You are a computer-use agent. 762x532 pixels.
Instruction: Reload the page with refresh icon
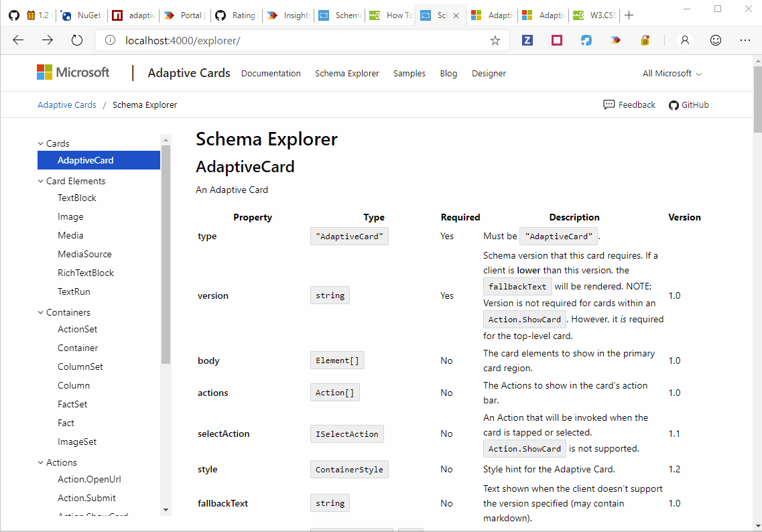tap(77, 40)
